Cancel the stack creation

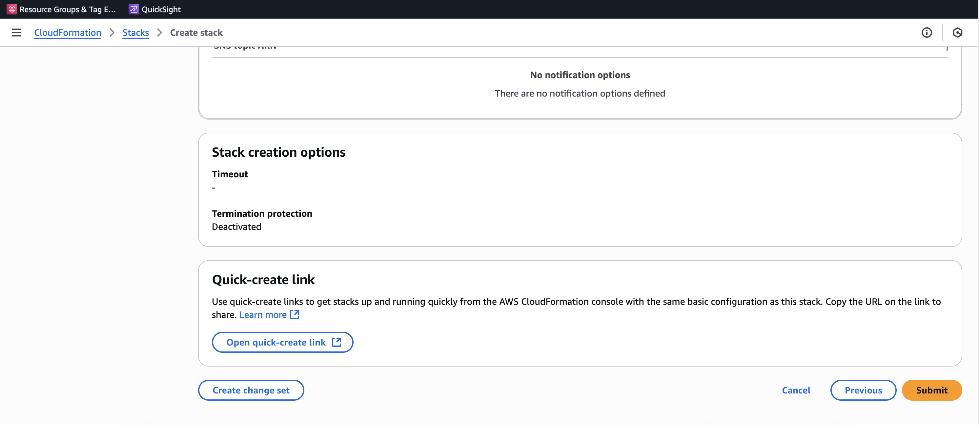796,390
